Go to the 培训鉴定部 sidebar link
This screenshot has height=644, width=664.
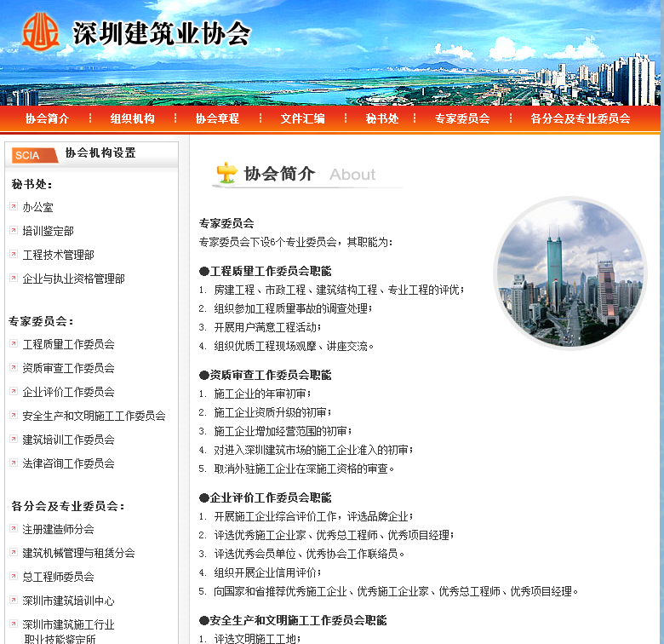coord(48,231)
